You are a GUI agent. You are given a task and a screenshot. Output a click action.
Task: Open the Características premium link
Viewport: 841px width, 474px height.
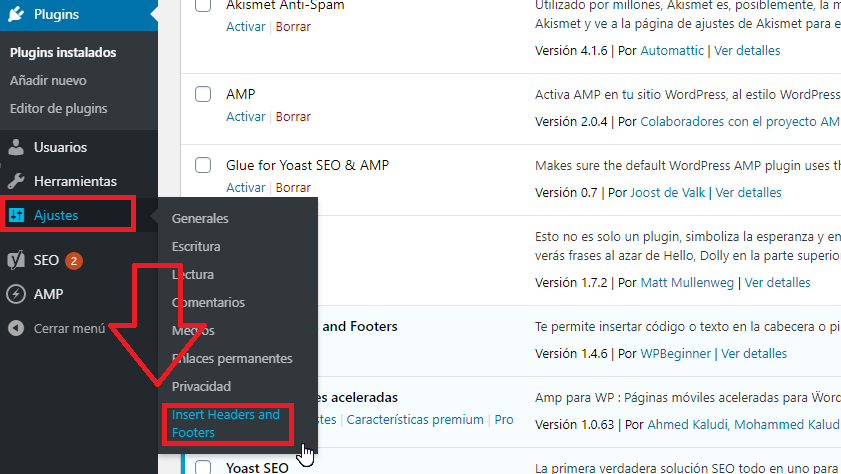pos(415,419)
